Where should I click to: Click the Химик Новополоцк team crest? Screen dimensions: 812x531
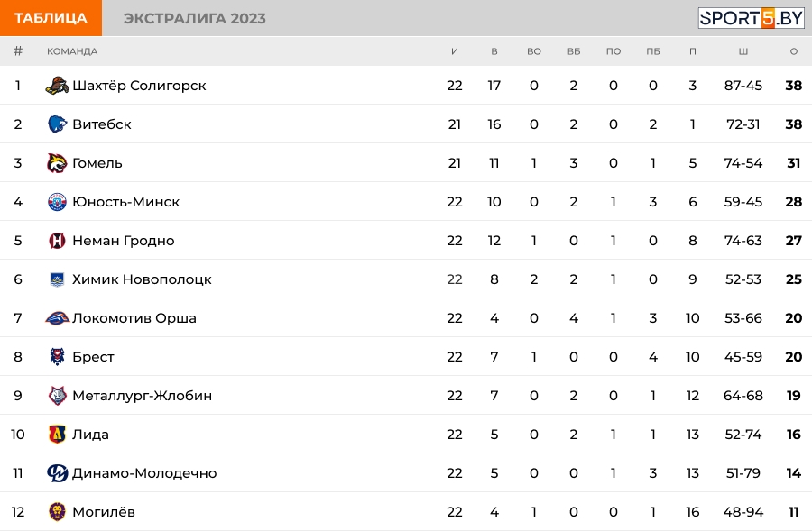(x=57, y=279)
